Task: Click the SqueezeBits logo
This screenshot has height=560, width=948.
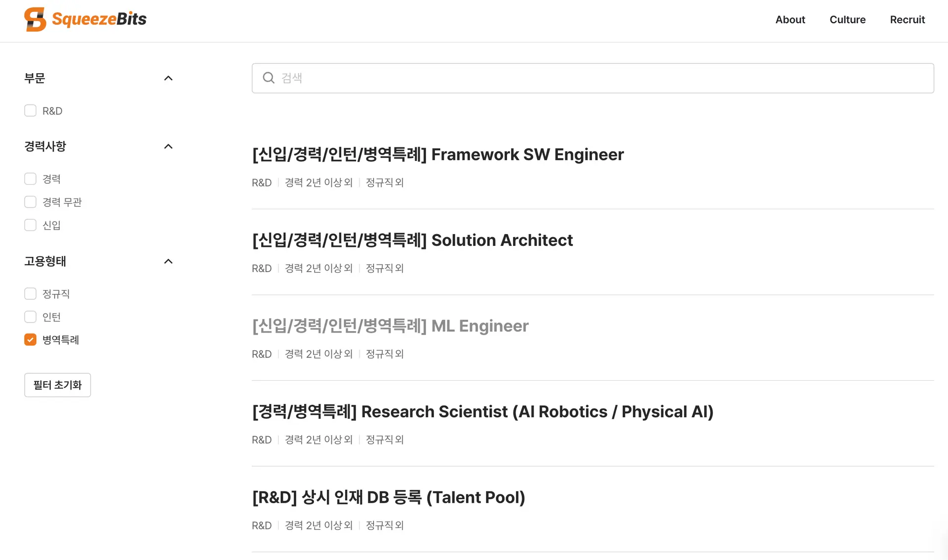Action: click(x=85, y=20)
